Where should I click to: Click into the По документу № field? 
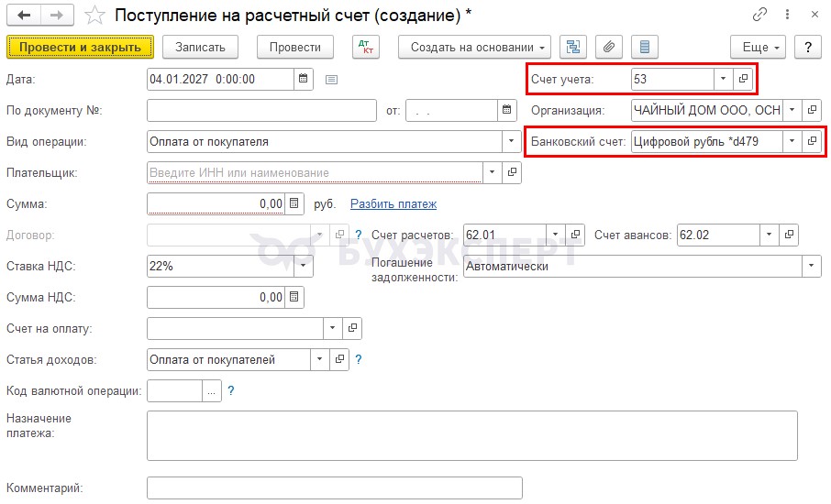click(x=261, y=110)
